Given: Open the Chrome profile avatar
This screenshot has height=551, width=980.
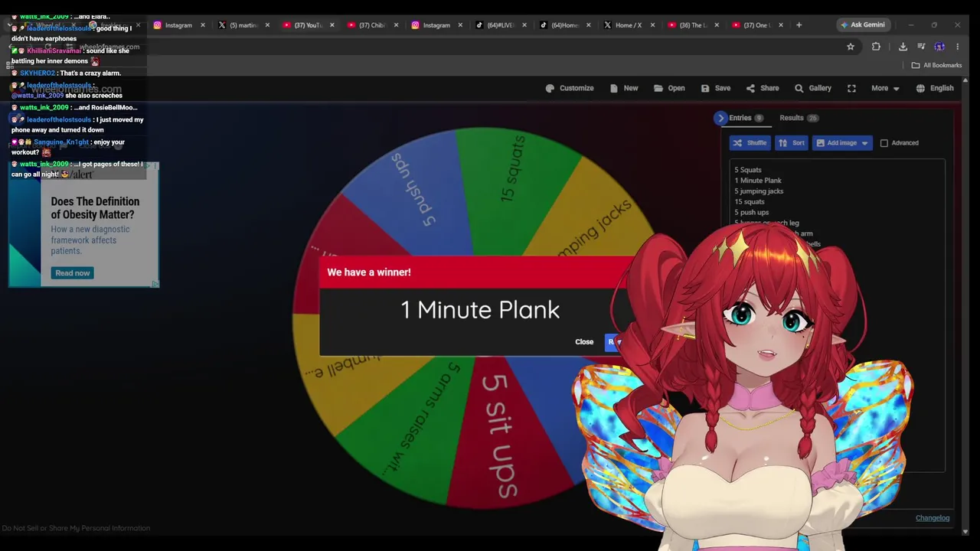Looking at the screenshot, I should pyautogui.click(x=939, y=47).
